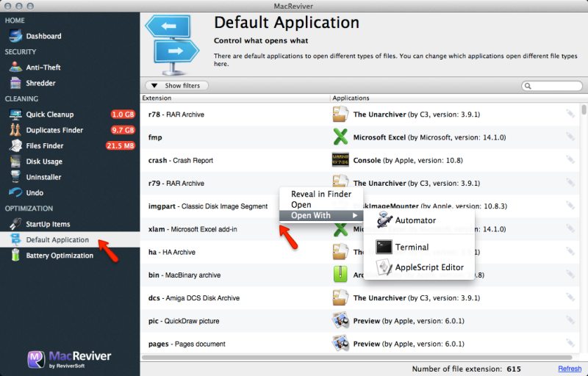Click Archive Utility icon in bin row

[x=340, y=275]
